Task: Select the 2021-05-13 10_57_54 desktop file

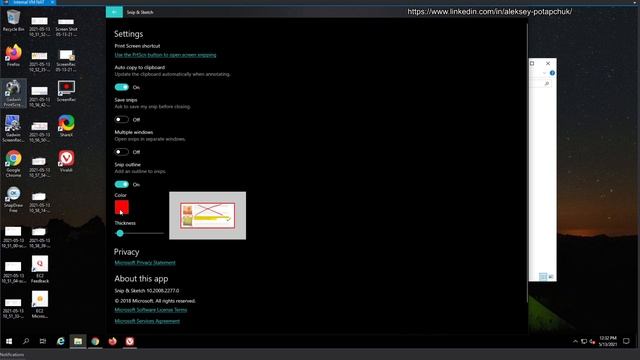Action: [40, 167]
